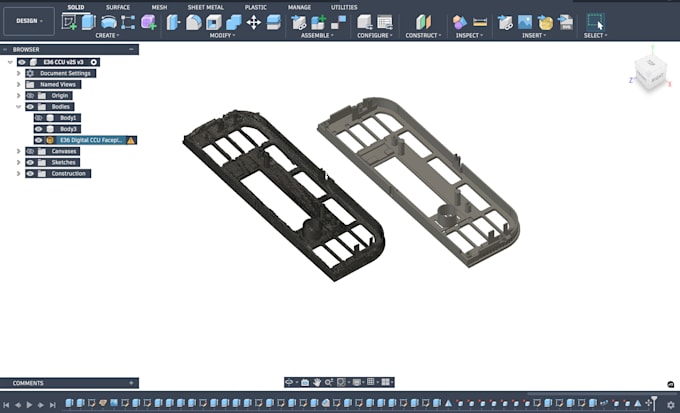Switch to the MANAGE tab
This screenshot has height=413, width=680.
[x=299, y=7]
